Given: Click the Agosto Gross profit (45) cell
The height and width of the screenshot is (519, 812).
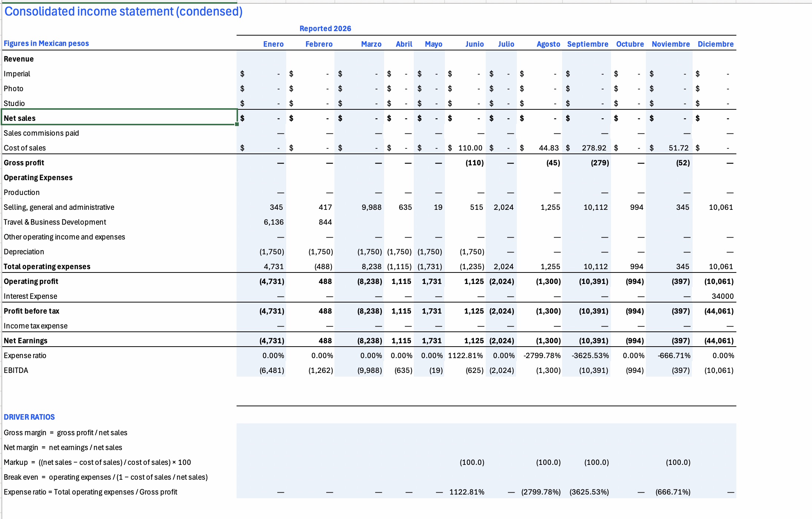Looking at the screenshot, I should pos(539,163).
